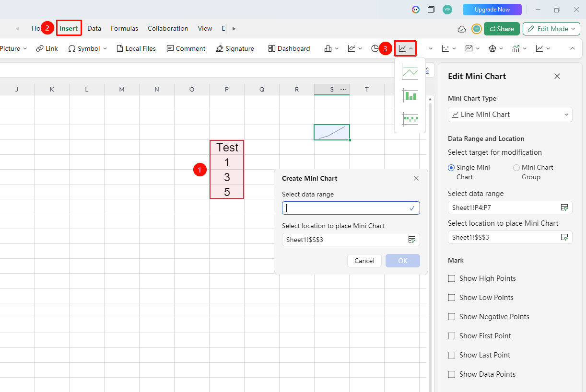This screenshot has height=392, width=586.
Task: Insert a Signature
Action: (235, 48)
